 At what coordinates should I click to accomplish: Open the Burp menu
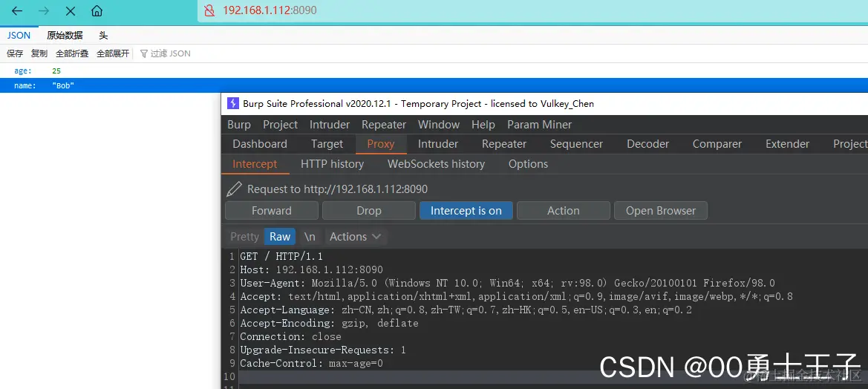[x=239, y=125]
